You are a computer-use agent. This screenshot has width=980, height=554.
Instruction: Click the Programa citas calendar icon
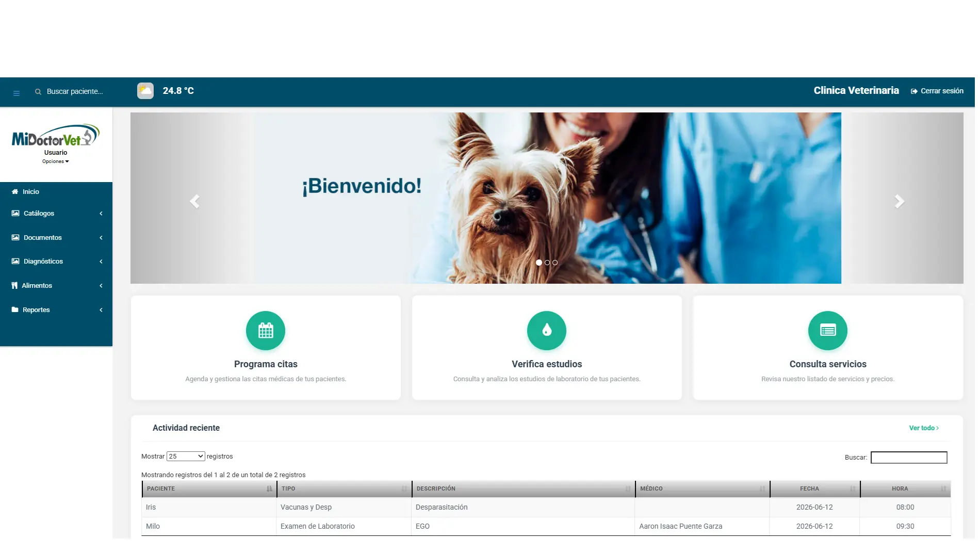click(266, 331)
